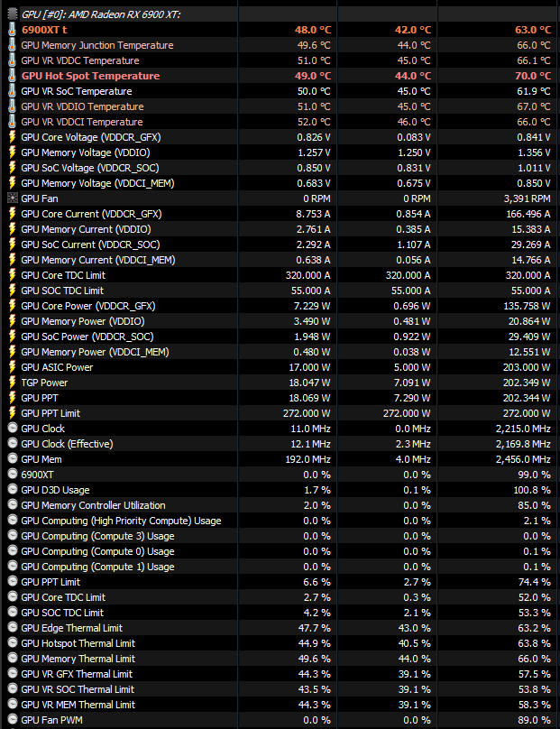This screenshot has height=729, width=560.
Task: Click the GPU chip icon beside AMD Radeon RX 6900 XT
Action: pos(13,14)
